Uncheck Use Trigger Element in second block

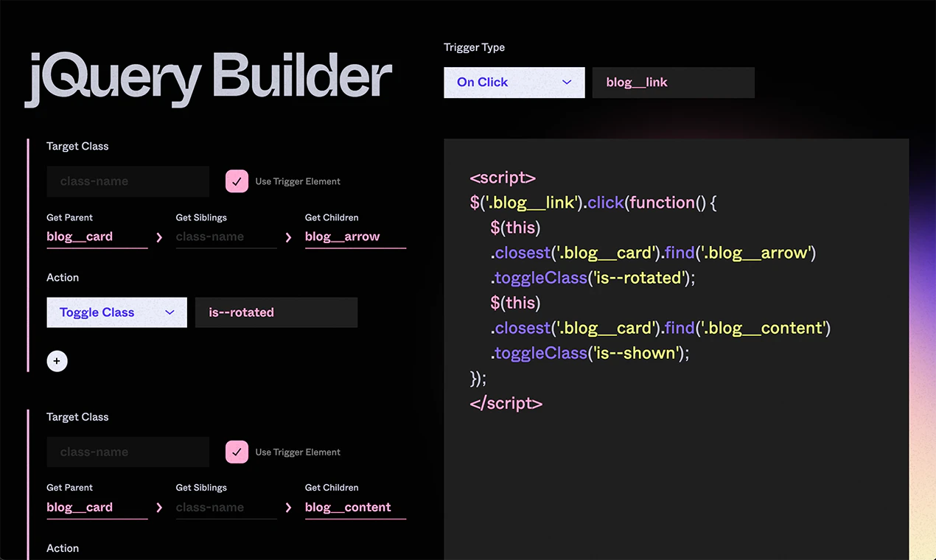coord(237,452)
